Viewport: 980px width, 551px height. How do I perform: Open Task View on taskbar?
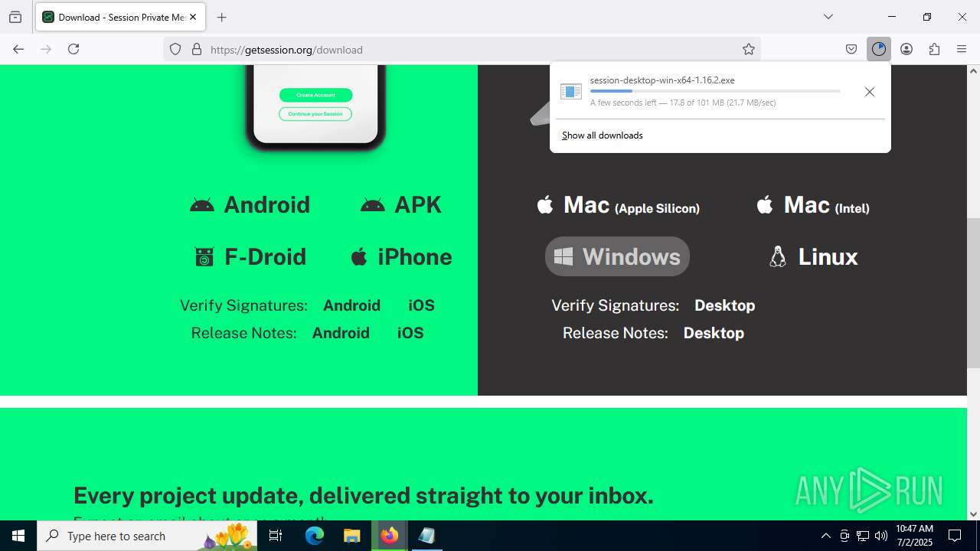pyautogui.click(x=276, y=536)
